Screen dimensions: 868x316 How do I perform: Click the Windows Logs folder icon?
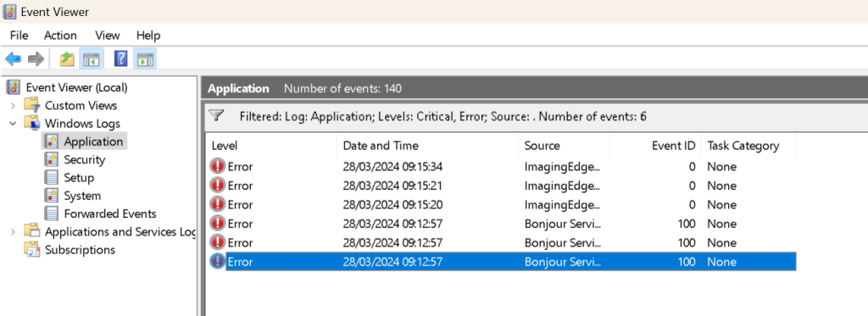coord(32,123)
